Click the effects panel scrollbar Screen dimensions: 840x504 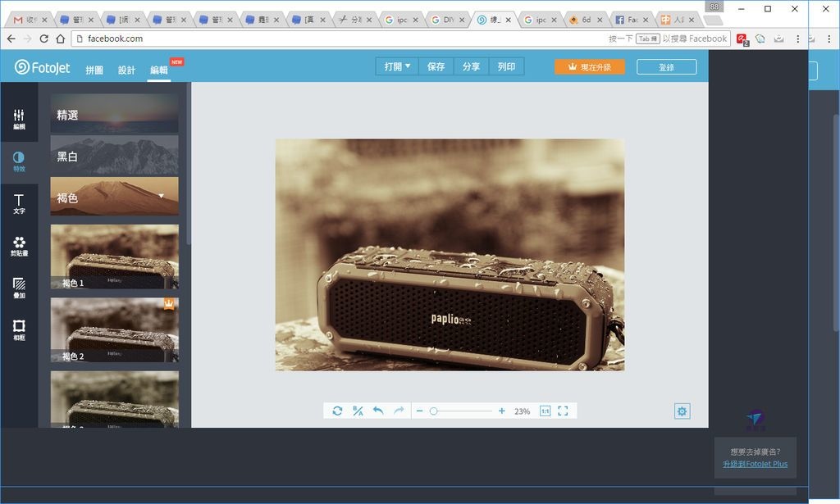(188, 164)
